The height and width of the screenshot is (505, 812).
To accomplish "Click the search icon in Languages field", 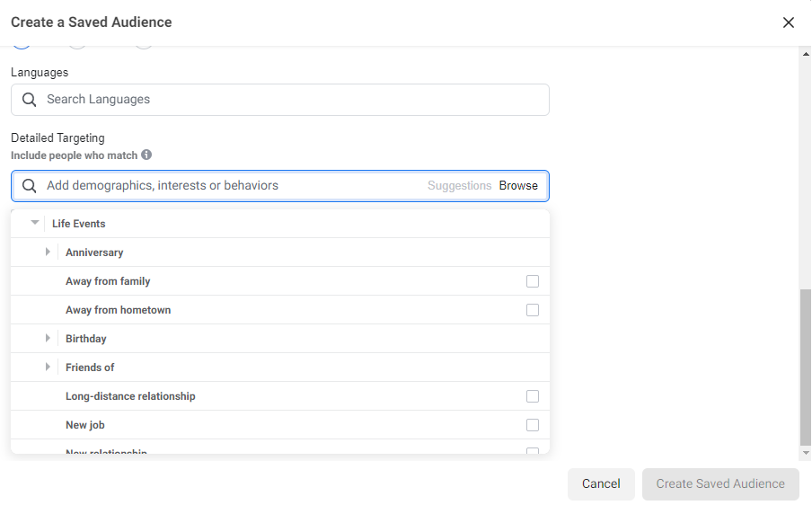I will coord(30,100).
